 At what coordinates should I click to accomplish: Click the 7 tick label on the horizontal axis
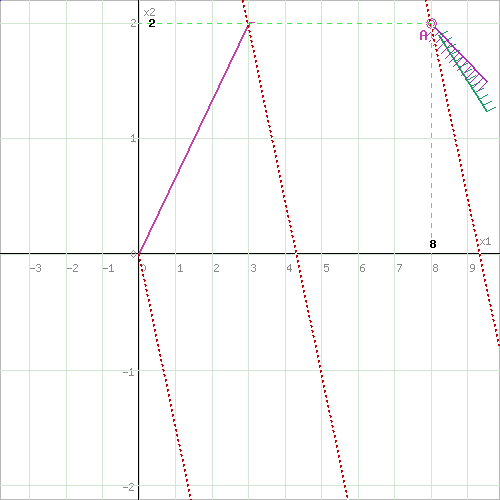[399, 268]
